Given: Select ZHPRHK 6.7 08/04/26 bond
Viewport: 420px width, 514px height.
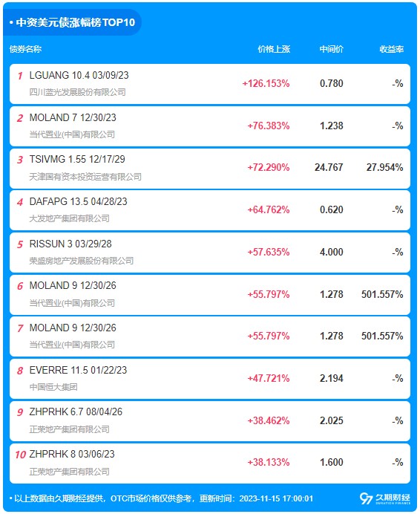Looking at the screenshot, I should [76, 411].
